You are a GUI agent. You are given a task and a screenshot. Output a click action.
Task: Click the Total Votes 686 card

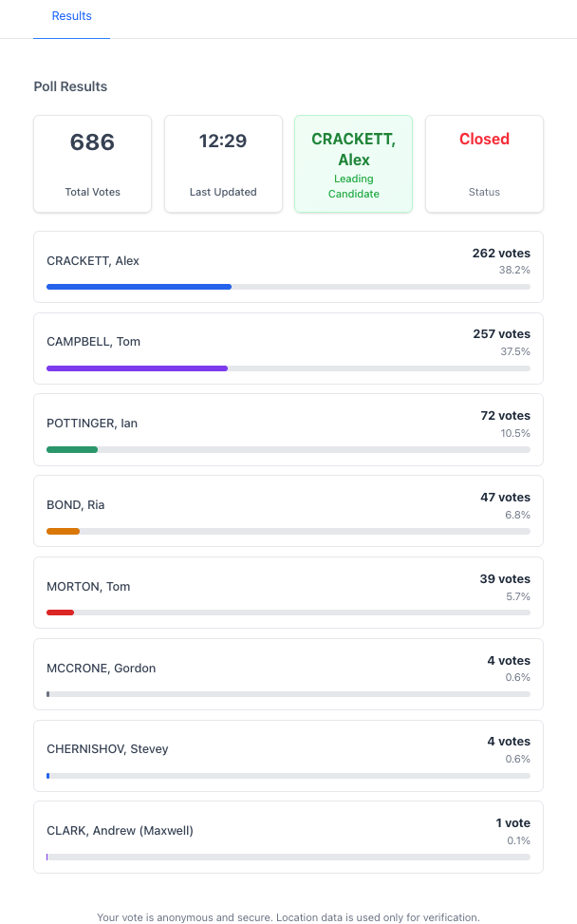[x=92, y=163]
